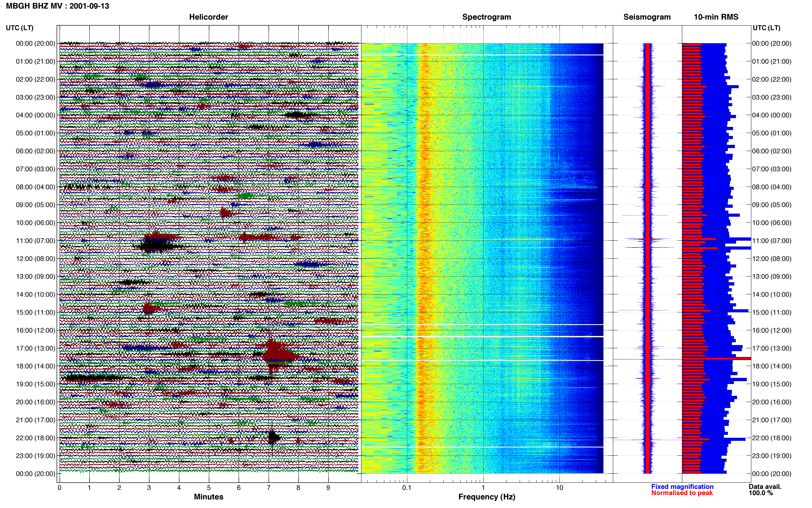Click the right axis label '07:00 (03:00)'
This screenshot has height=508, width=812.
point(772,169)
